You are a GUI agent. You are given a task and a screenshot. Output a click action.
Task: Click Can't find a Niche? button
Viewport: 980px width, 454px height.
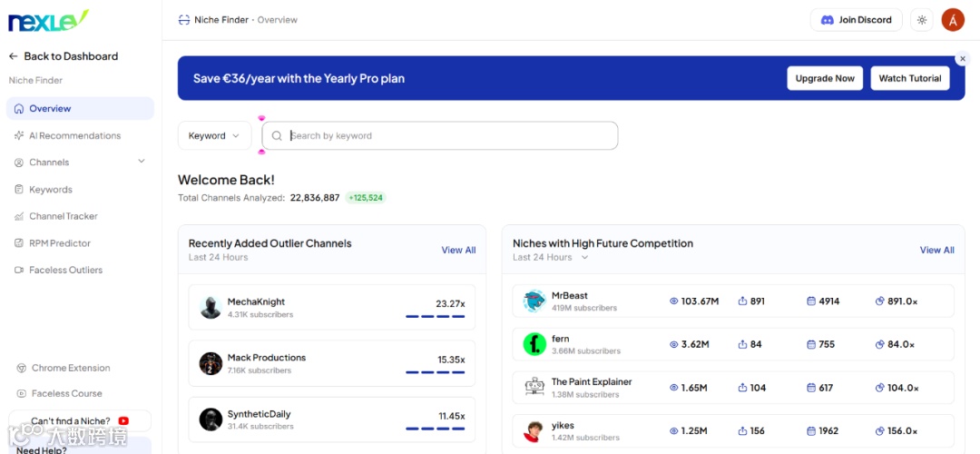80,420
